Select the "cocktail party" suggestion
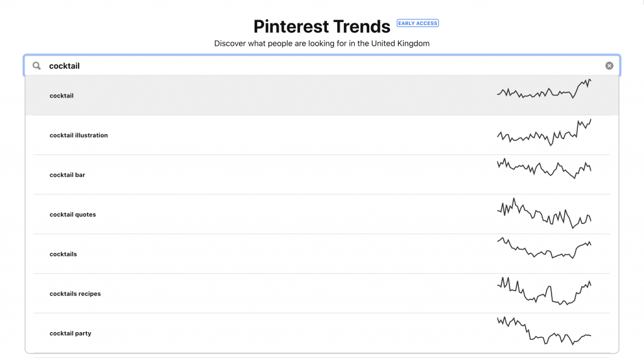 (x=321, y=333)
